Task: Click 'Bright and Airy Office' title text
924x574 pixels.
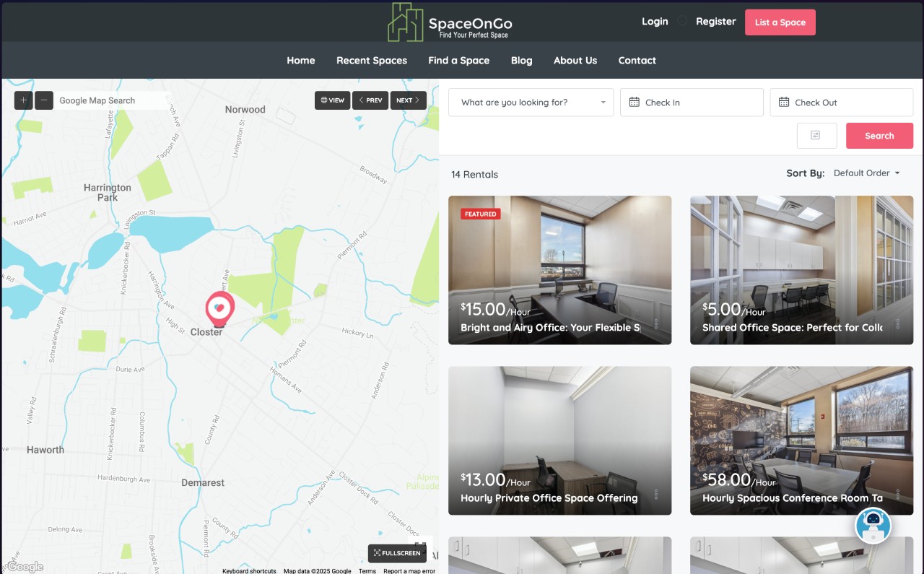Action: [550, 328]
